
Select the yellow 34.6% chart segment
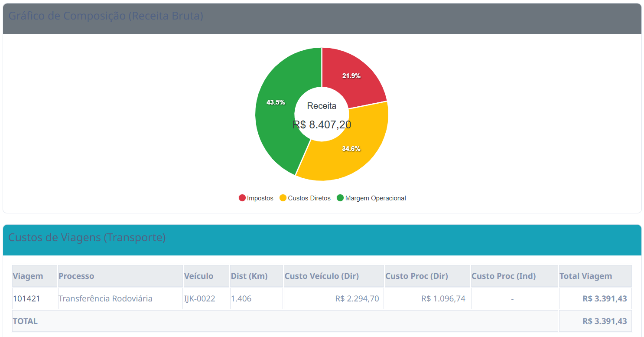pos(351,149)
